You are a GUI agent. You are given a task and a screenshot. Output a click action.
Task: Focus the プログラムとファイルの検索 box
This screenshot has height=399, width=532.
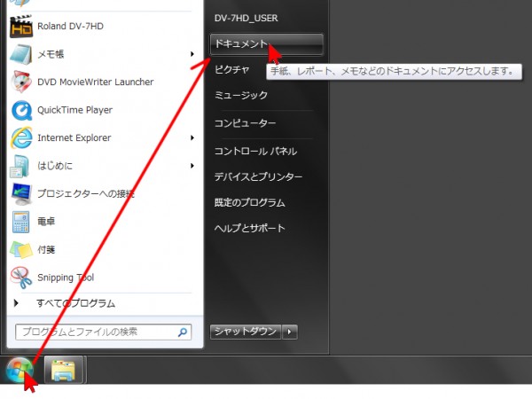[x=104, y=332]
